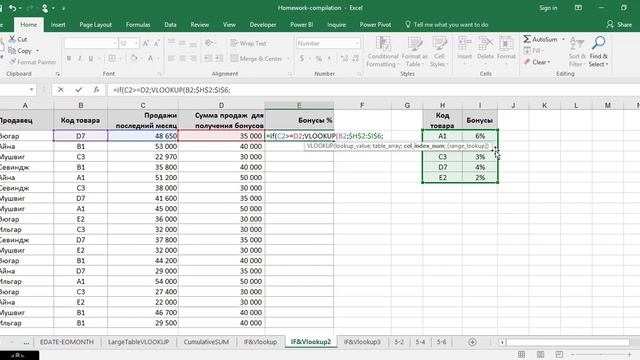Screen dimensions: 640x360
Task: Expand the Name Box dropdown
Action: [x=31, y=90]
